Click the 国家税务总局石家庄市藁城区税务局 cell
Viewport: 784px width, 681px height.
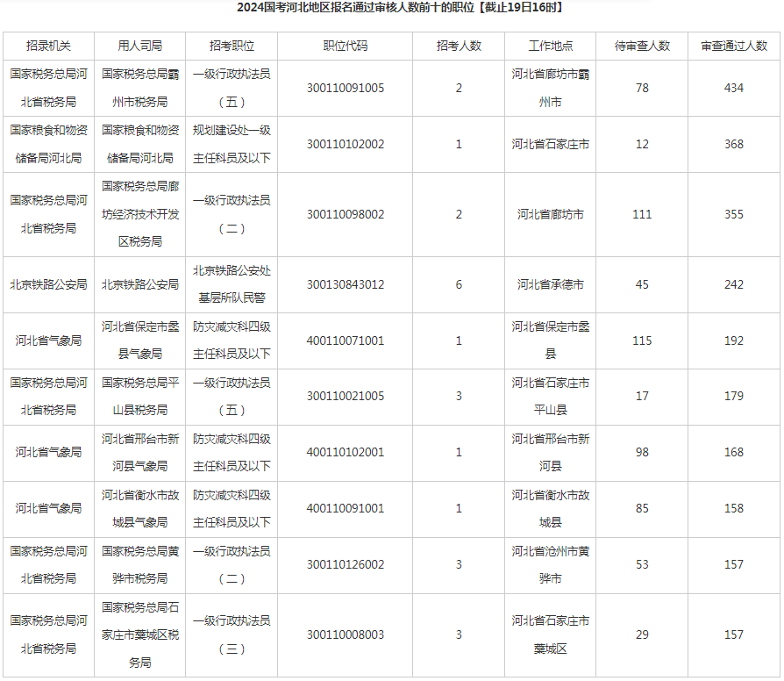click(140, 635)
